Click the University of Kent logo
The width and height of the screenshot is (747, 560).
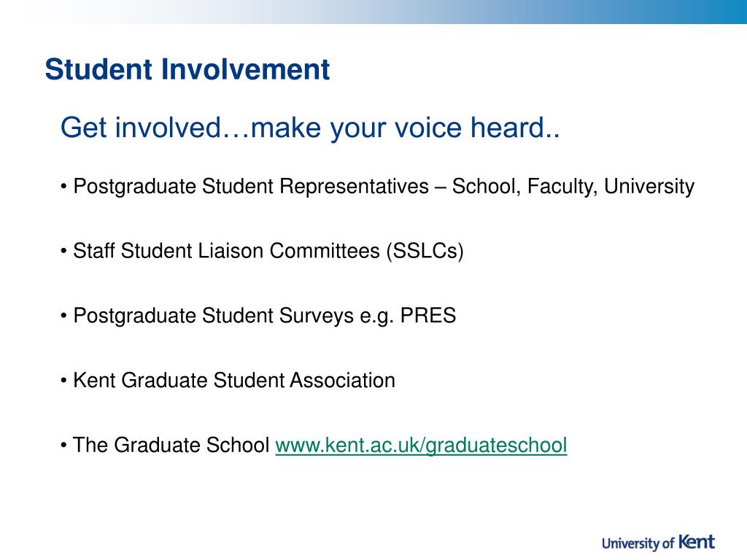click(659, 542)
